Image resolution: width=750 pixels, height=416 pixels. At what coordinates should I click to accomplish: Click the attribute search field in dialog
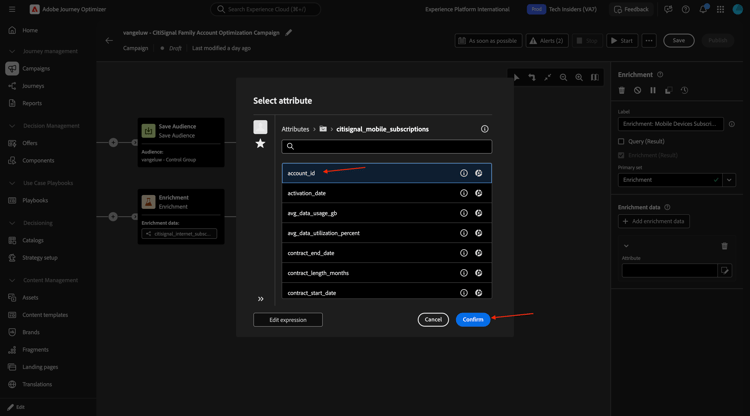386,146
